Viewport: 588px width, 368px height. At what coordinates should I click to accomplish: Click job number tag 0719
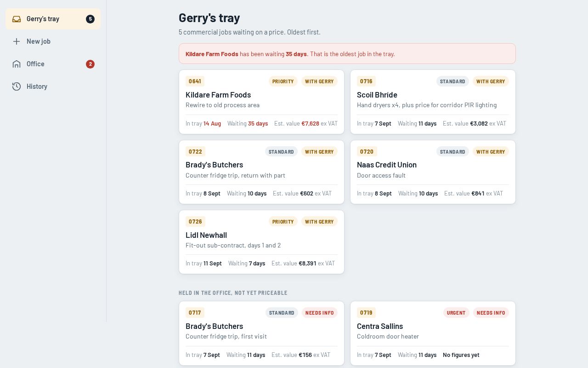tap(366, 313)
